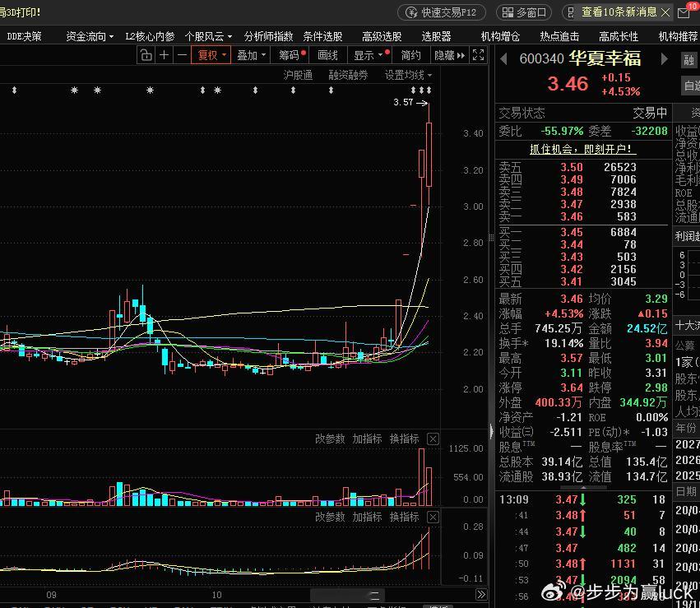
Task: Click 隐藏 to collapse side panel
Action: 450,55
